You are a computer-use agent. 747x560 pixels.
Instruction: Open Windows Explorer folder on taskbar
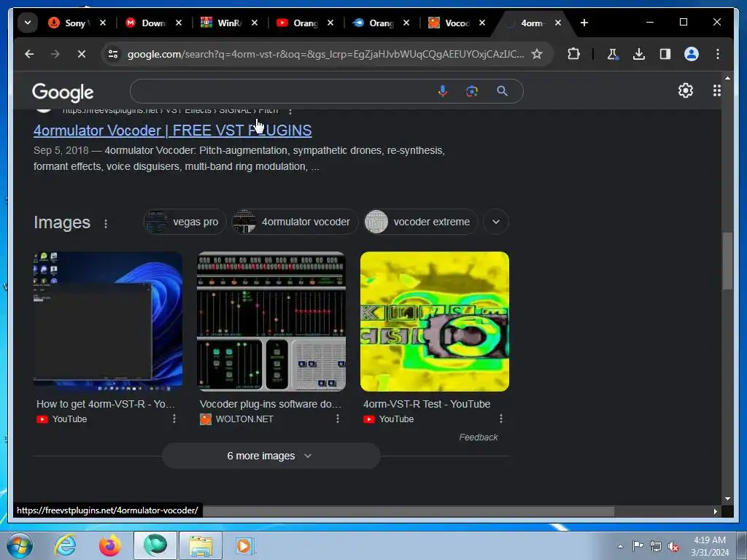[x=201, y=545]
